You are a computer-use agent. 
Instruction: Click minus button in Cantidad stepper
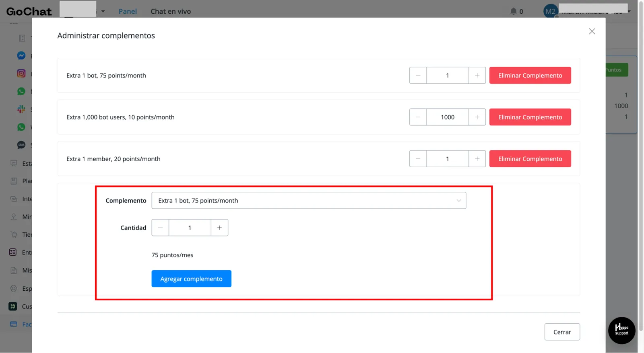click(160, 228)
